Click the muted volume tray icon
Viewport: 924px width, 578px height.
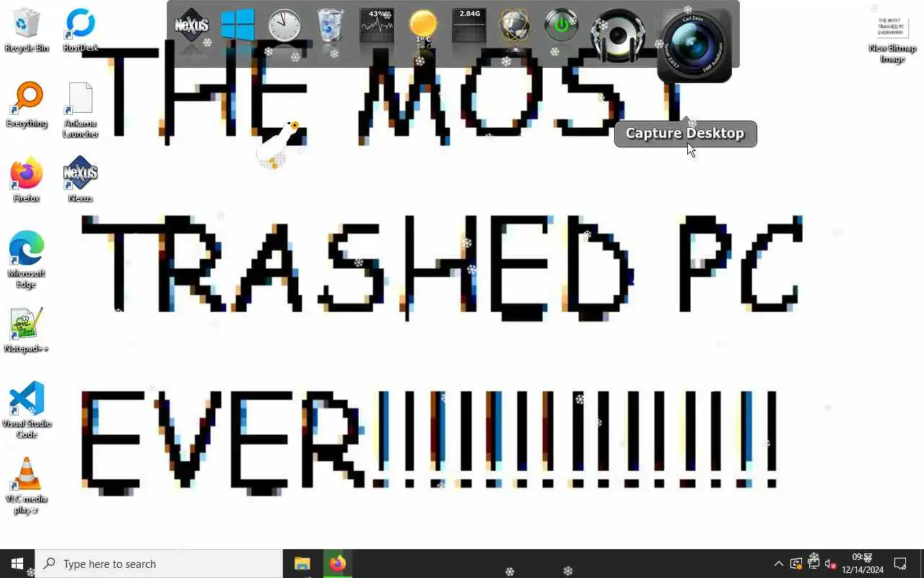830,564
